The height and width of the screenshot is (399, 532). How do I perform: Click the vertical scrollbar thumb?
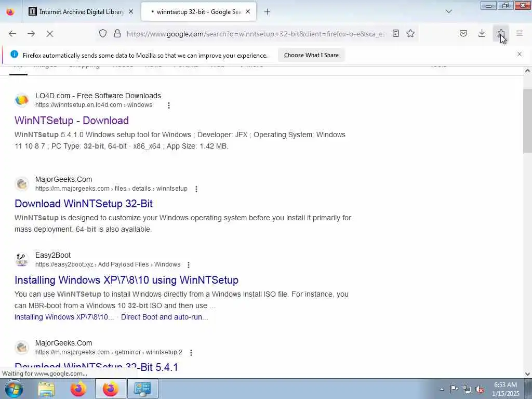pos(527,121)
